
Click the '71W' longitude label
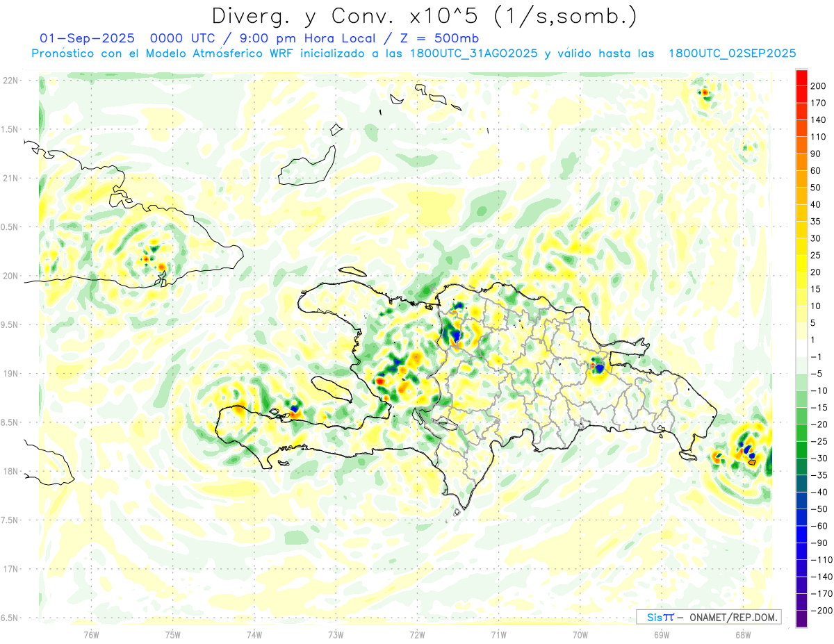(x=498, y=634)
